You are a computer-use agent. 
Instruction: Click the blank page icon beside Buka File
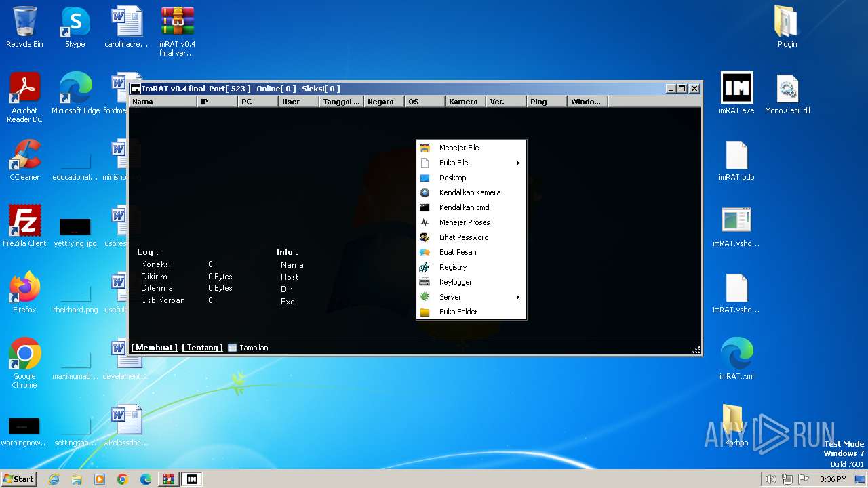425,163
